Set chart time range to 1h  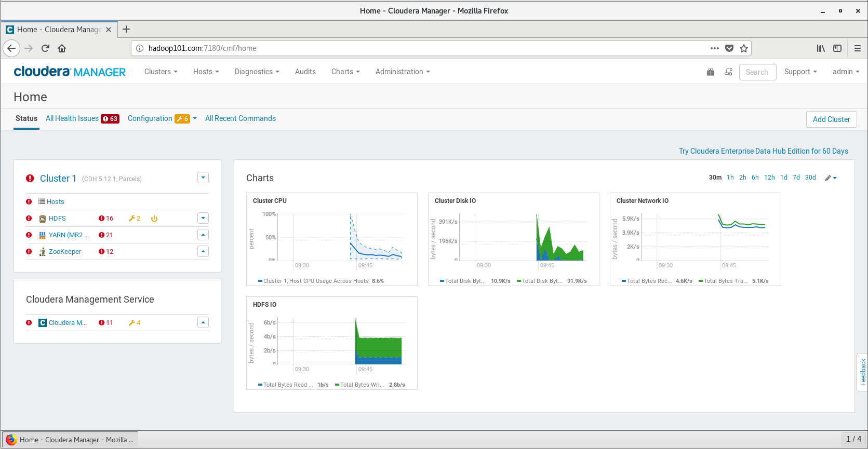(730, 178)
